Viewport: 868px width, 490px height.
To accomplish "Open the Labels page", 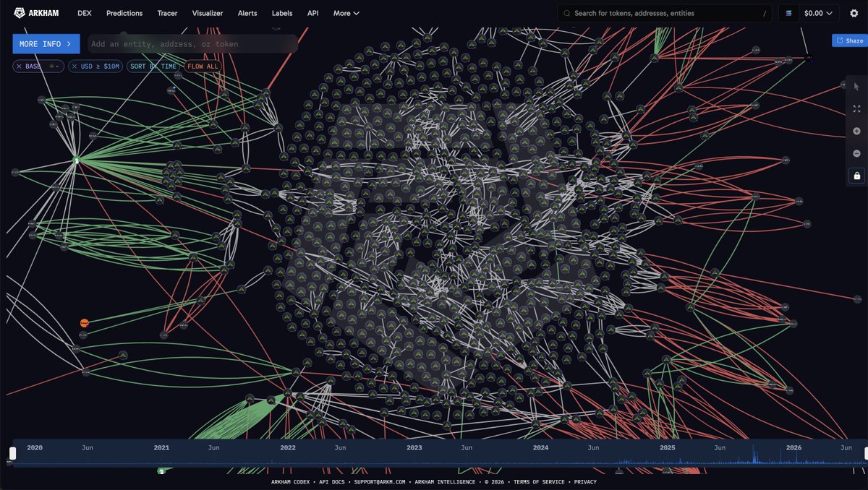I will [x=282, y=13].
